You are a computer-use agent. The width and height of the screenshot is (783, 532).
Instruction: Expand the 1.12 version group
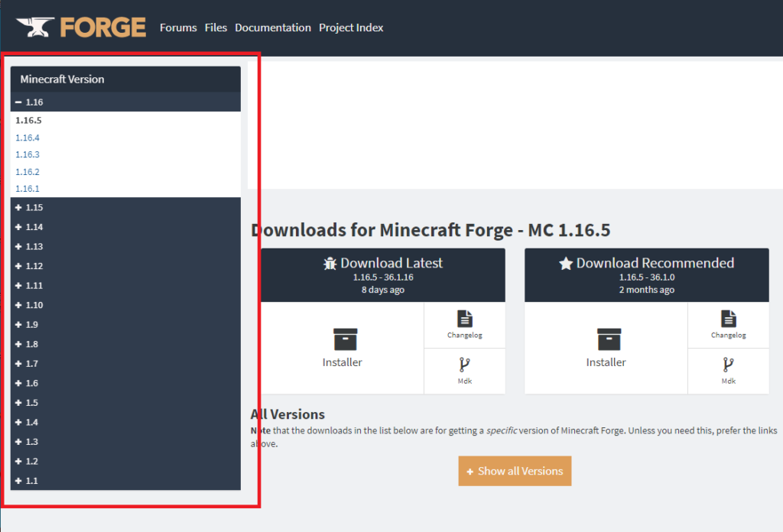[x=19, y=266]
